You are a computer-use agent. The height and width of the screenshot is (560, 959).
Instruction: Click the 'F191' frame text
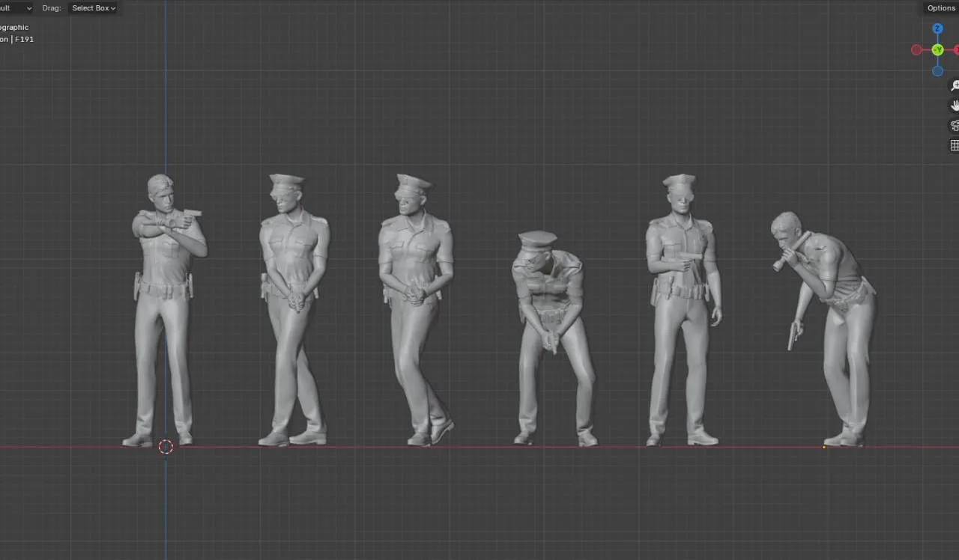coord(24,39)
